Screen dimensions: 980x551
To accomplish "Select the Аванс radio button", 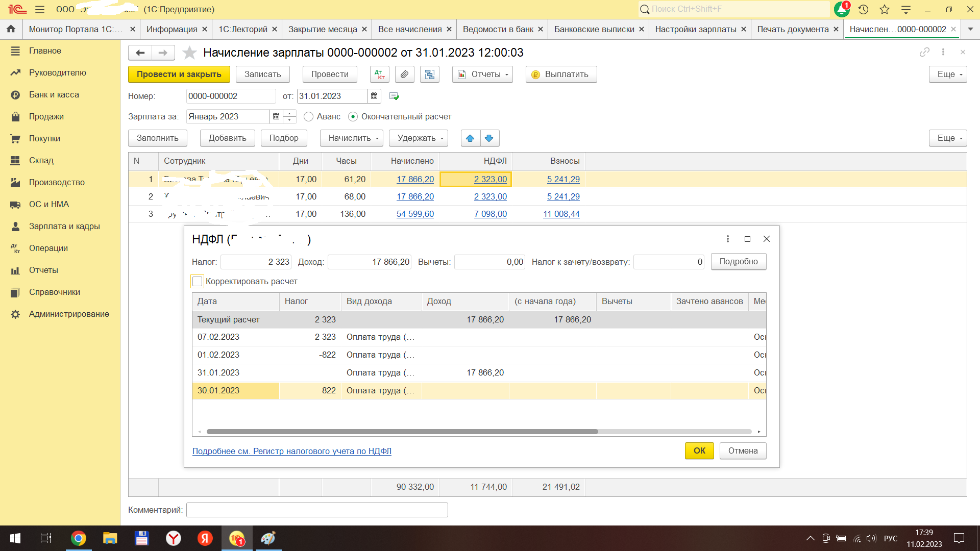I will tap(308, 117).
